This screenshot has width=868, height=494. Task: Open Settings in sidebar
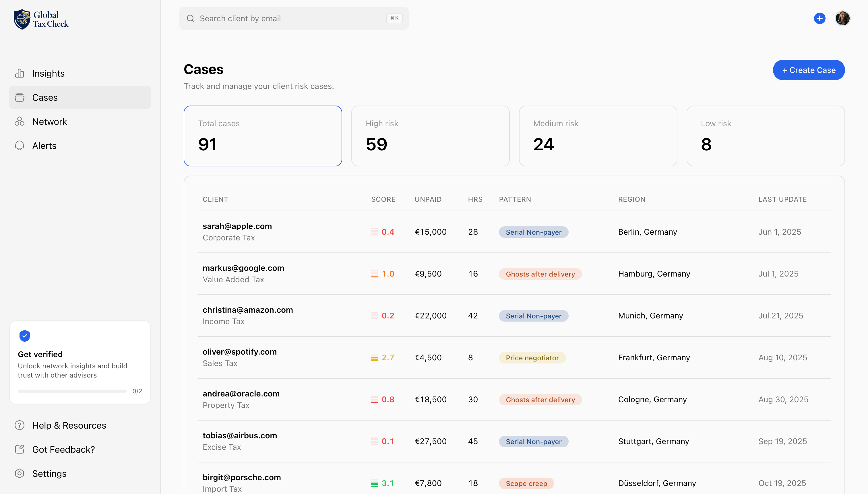(80, 473)
